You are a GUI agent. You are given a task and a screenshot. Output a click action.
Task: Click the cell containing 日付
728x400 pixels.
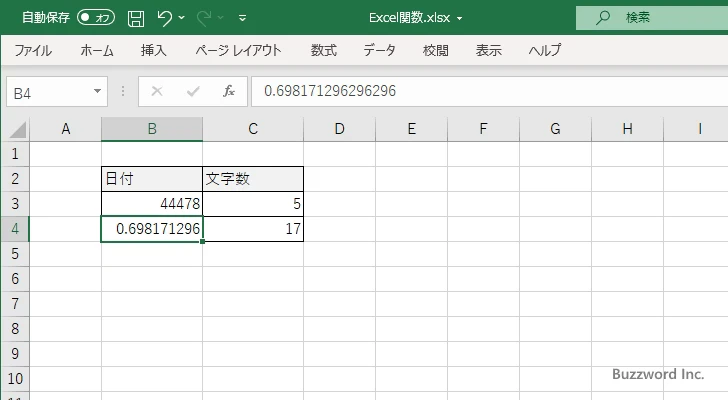coord(152,179)
